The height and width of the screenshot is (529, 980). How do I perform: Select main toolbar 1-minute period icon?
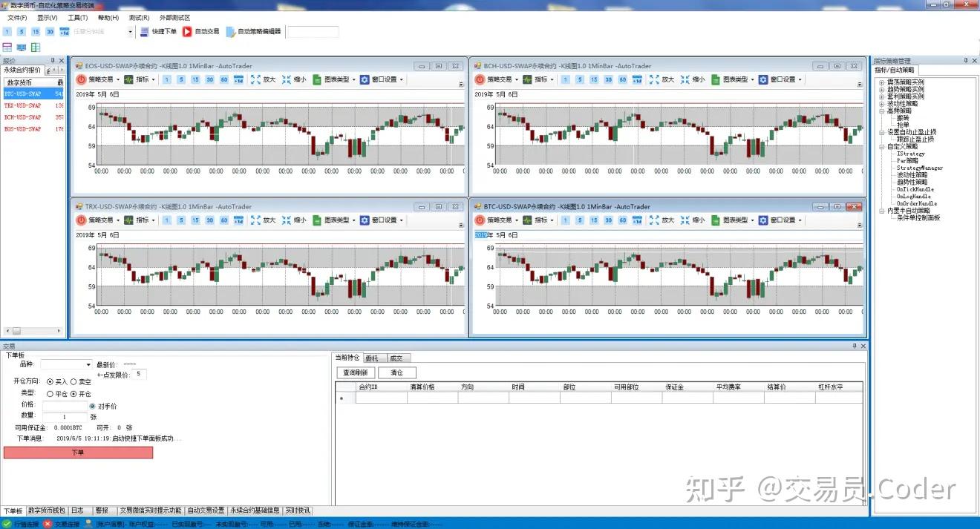point(7,32)
